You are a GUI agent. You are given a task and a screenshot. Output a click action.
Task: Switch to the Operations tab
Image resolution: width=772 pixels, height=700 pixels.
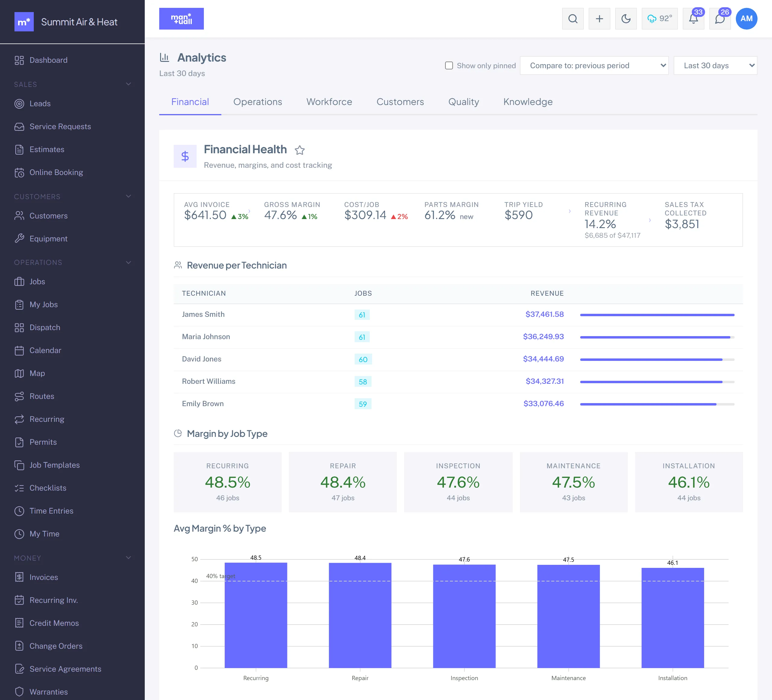coord(257,102)
